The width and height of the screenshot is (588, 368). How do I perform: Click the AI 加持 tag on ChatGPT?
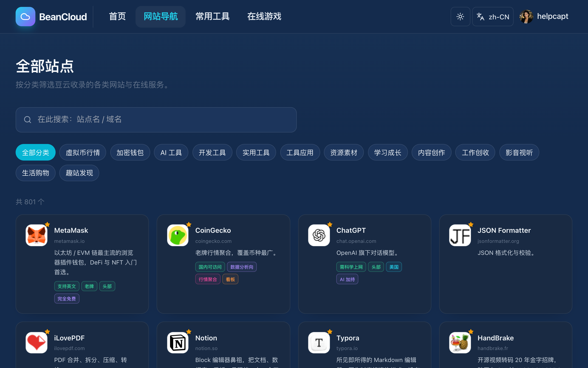click(x=347, y=279)
